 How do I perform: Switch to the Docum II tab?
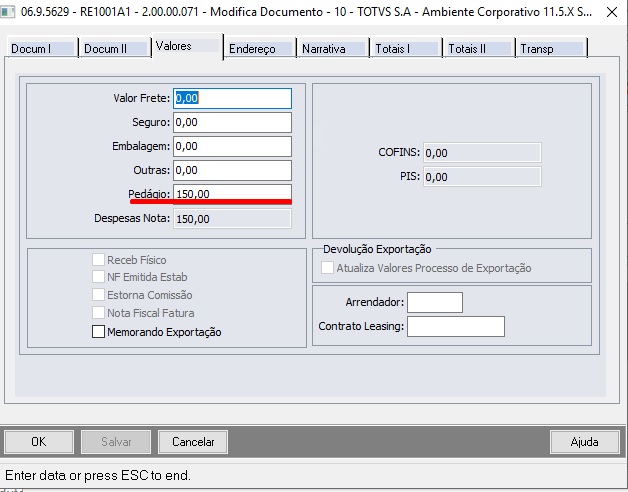[115, 48]
